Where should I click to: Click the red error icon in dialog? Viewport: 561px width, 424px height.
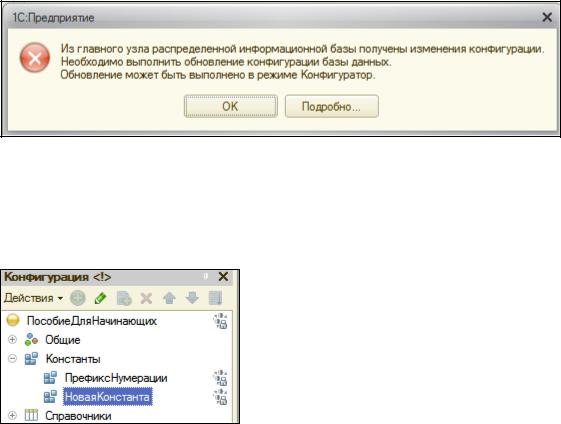35,57
